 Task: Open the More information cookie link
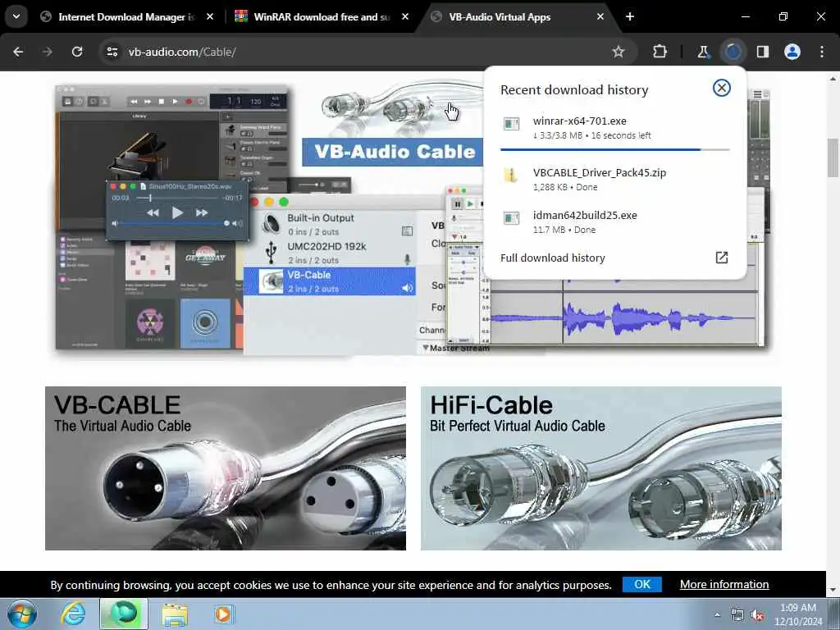coord(724,584)
